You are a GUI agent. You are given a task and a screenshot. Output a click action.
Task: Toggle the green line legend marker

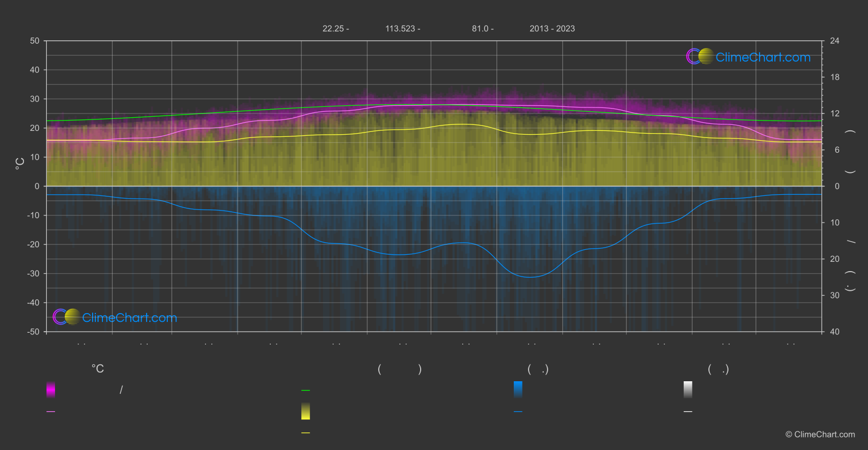tap(306, 391)
